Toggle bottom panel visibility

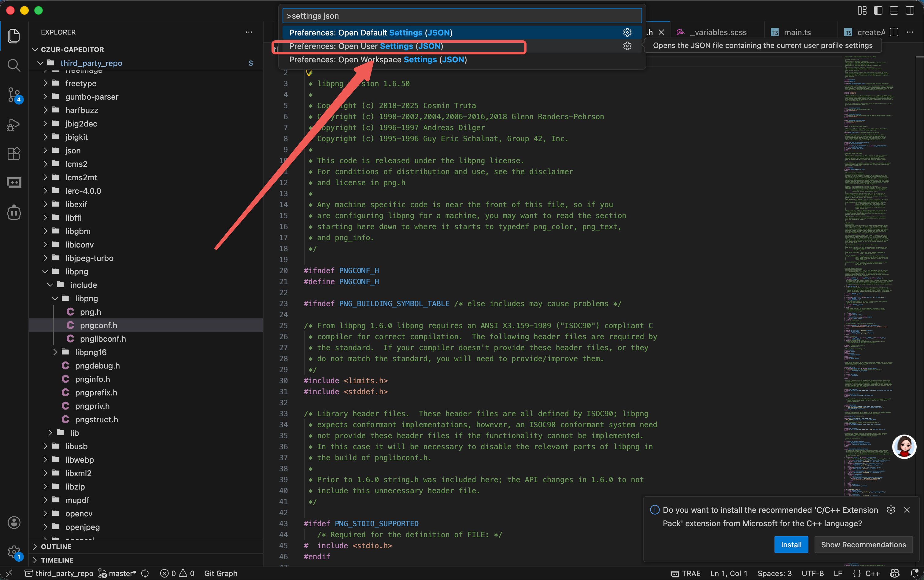(x=894, y=10)
